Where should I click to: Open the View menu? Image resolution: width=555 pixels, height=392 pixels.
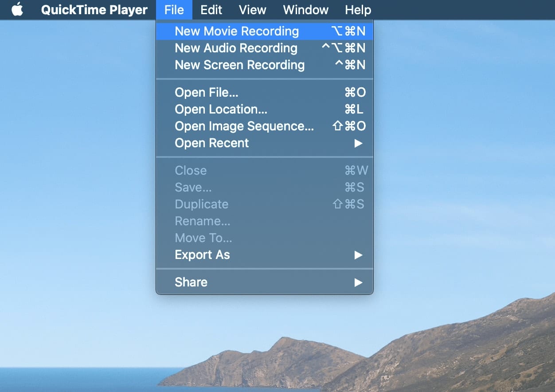click(252, 10)
